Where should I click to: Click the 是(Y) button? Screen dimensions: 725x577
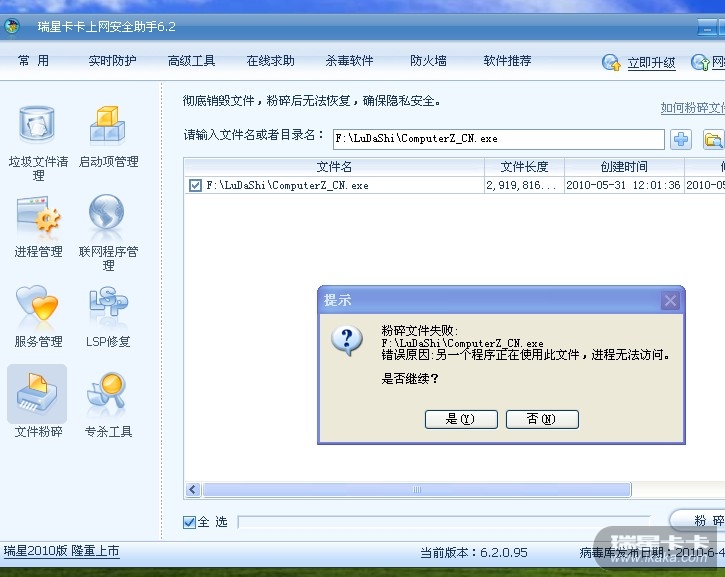click(x=461, y=419)
